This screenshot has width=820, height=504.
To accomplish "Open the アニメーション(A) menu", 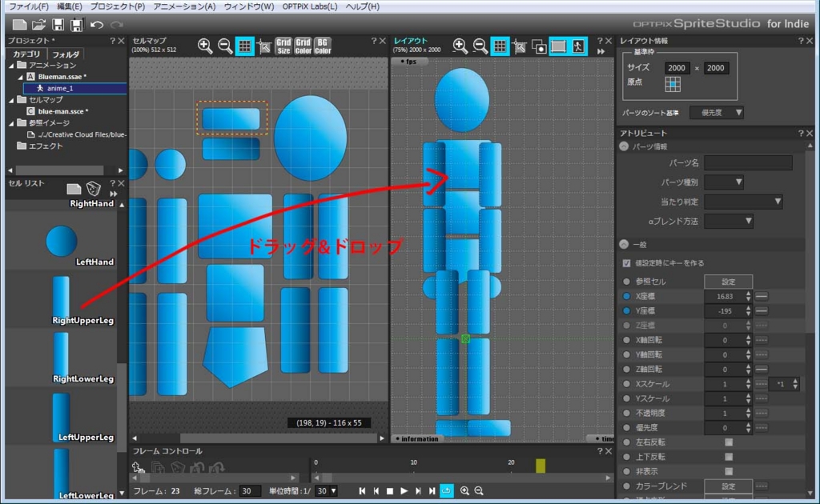I will click(x=185, y=6).
